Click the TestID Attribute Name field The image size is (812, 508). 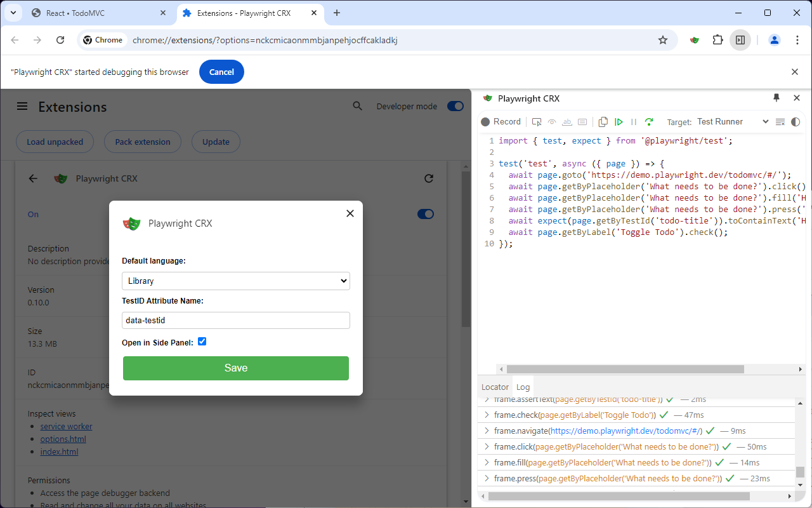(x=235, y=321)
